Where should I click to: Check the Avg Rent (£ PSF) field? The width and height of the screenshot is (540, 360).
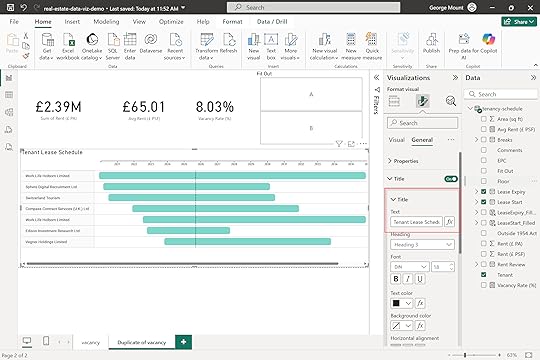[484, 129]
